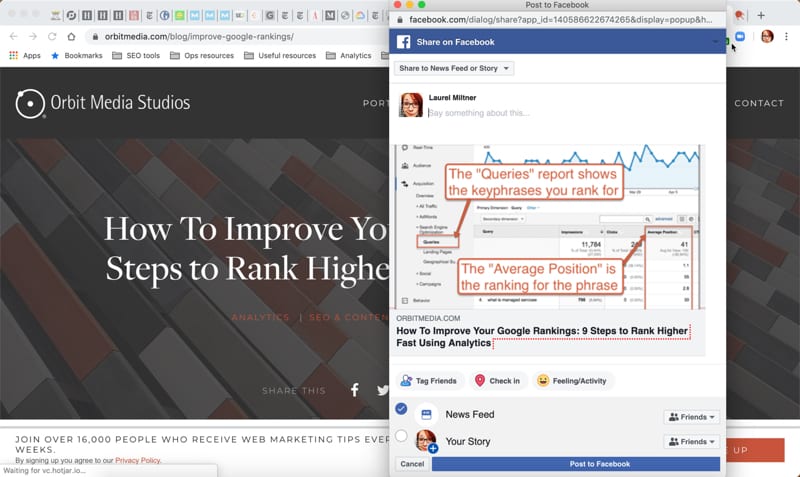Reload the page with the refresh icon

(x=52, y=37)
